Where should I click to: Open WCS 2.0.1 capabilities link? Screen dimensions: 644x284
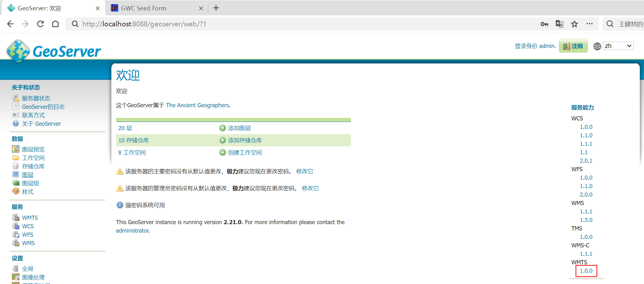[x=586, y=160]
